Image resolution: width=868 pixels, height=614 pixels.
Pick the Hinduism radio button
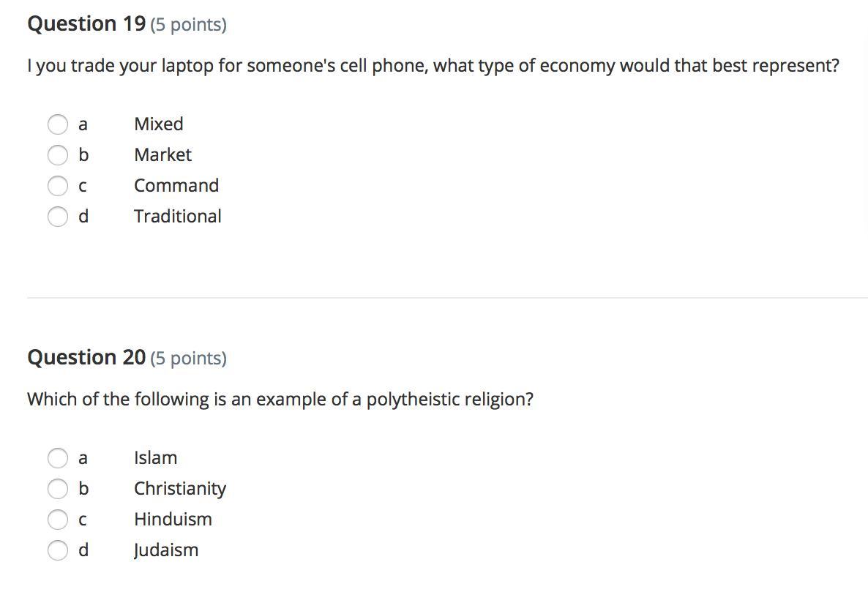tap(58, 520)
